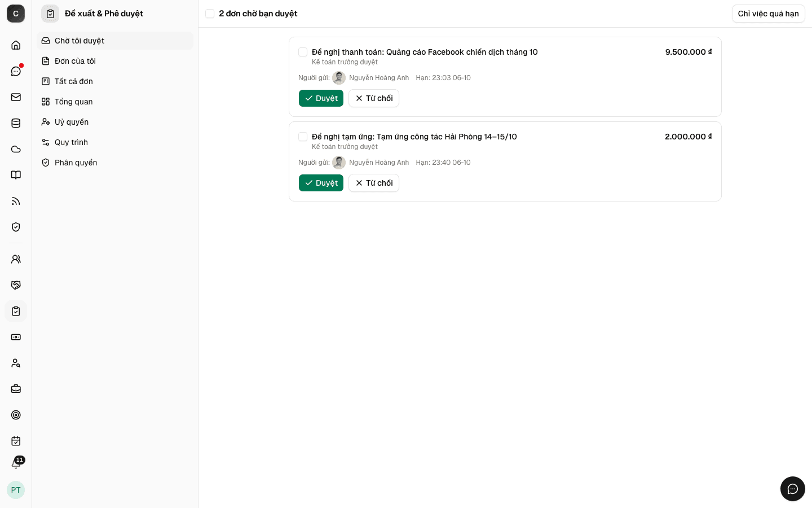Viewport: 812px width, 508px height.
Task: Open the calendar check icon
Action: point(16,441)
